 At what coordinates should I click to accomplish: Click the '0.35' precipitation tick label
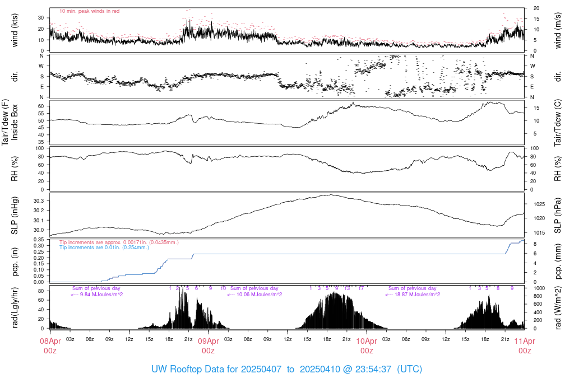tap(39, 240)
